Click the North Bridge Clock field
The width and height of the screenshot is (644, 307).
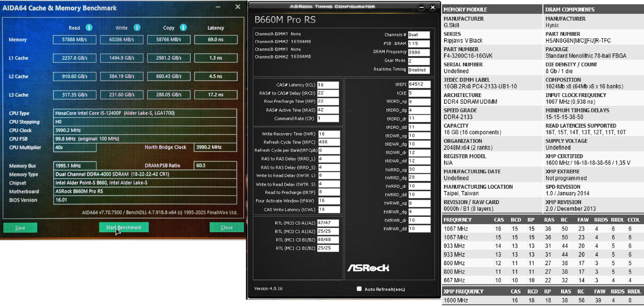tap(216, 147)
